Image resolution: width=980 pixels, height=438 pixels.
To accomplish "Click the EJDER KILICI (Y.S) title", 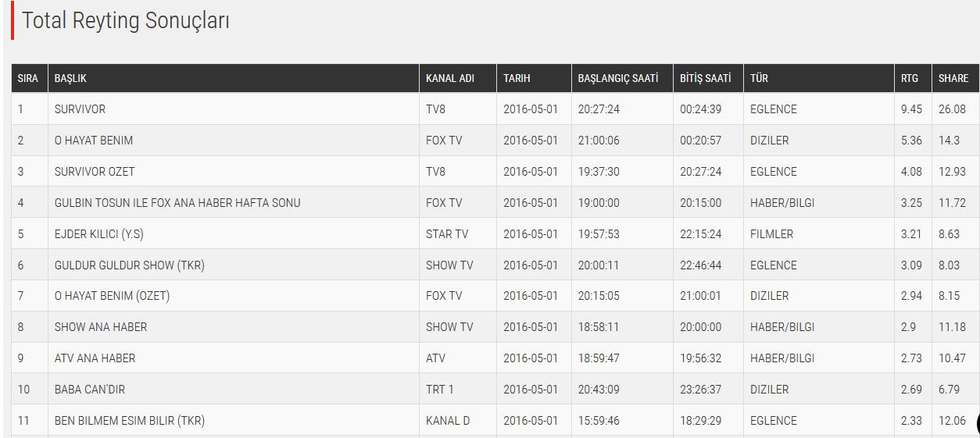I will point(101,234).
